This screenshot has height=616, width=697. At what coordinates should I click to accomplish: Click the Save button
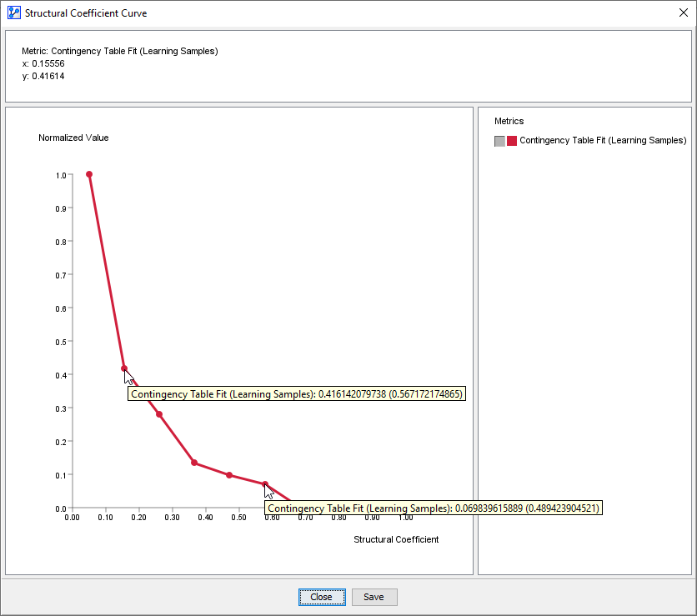[374, 597]
